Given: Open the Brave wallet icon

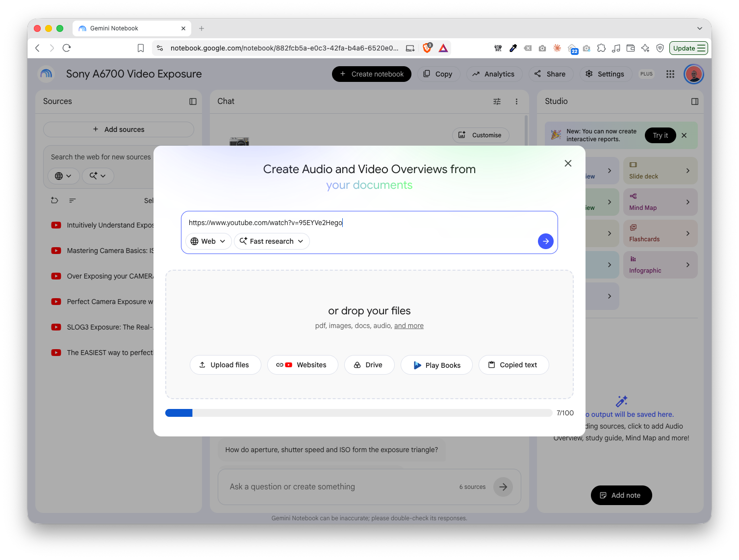Looking at the screenshot, I should pyautogui.click(x=631, y=48).
